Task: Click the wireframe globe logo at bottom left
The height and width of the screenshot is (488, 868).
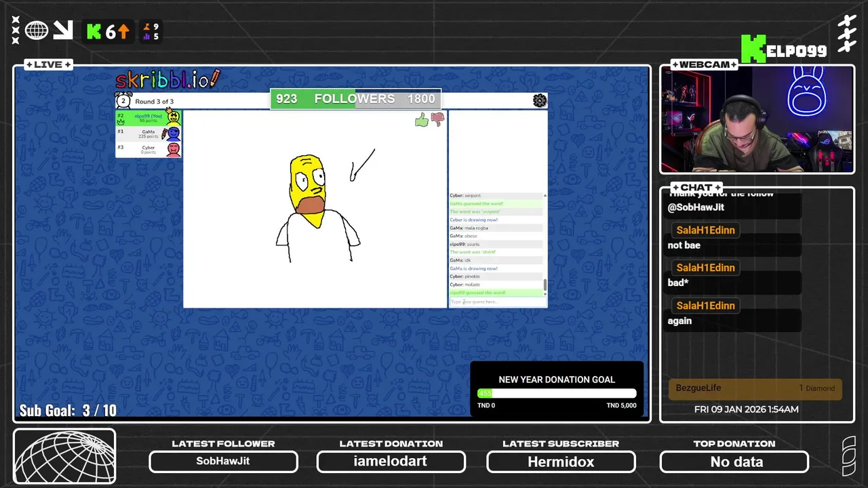Action: (x=64, y=457)
